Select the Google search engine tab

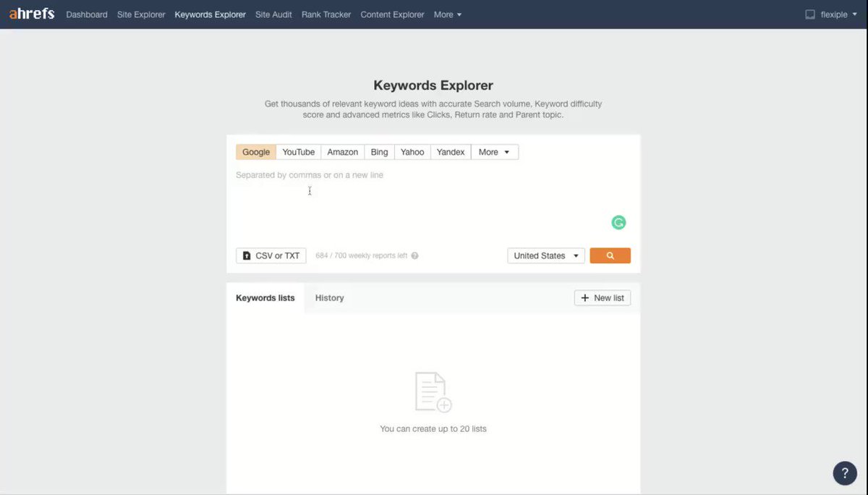point(256,152)
